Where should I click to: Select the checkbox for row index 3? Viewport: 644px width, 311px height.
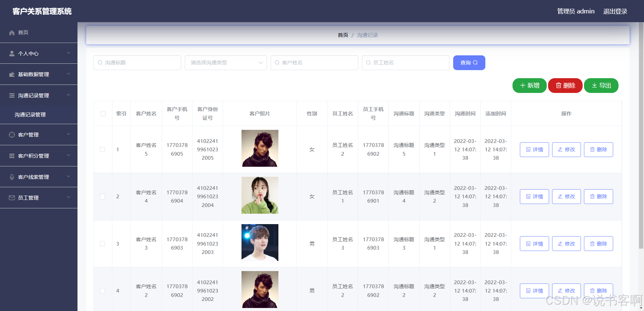point(103,244)
